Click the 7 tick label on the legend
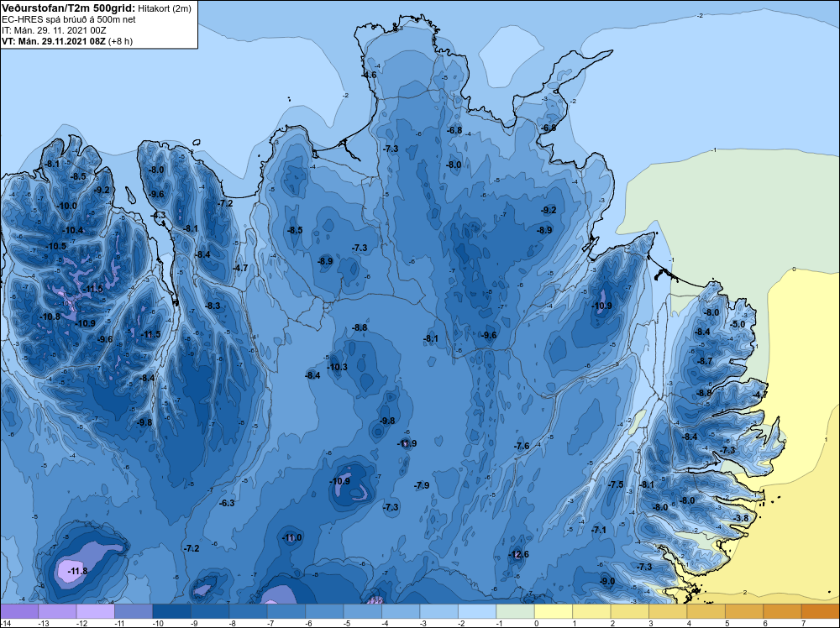 tap(803, 623)
